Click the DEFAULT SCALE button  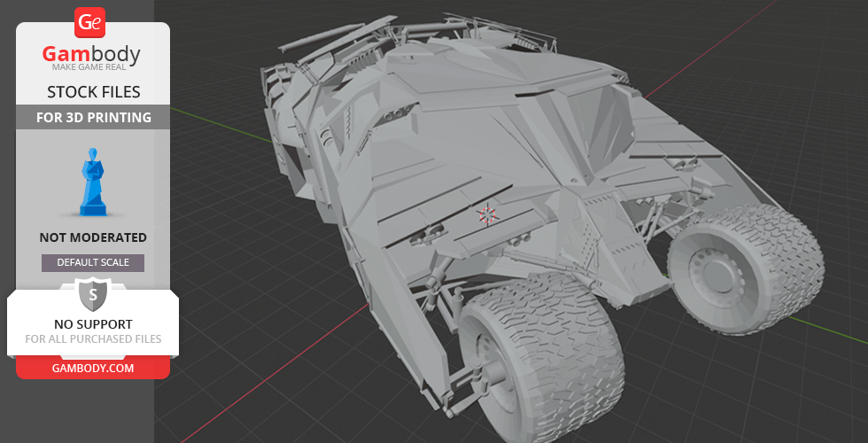pyautogui.click(x=93, y=262)
